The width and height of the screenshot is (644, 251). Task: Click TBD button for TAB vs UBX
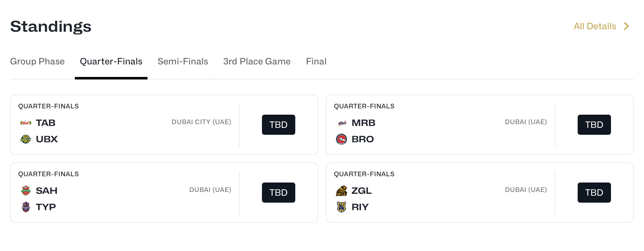(x=279, y=125)
